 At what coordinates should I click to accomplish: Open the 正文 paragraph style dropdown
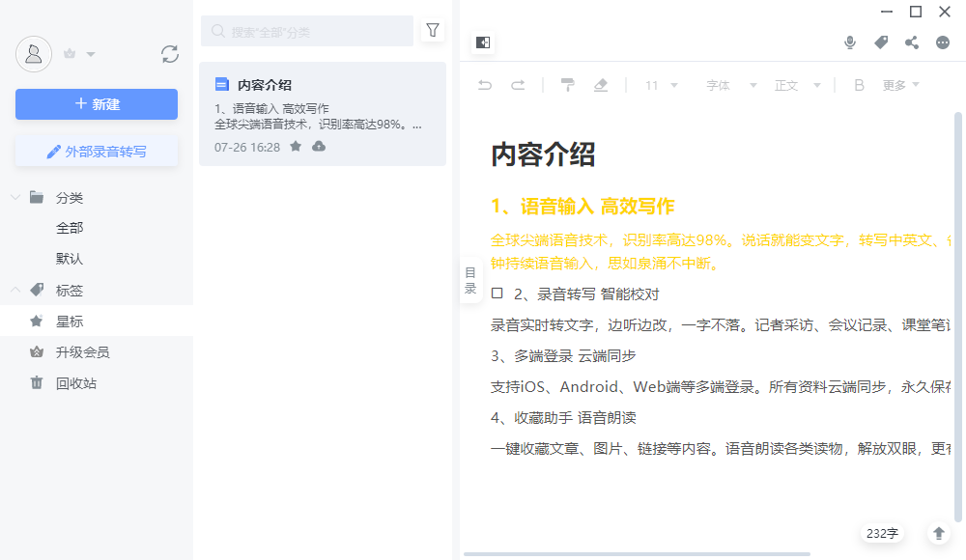[x=797, y=85]
